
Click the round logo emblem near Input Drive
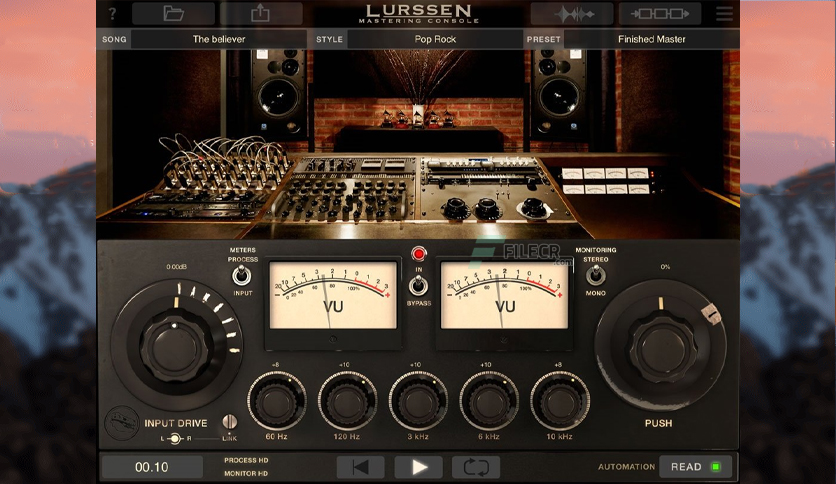pos(122,423)
